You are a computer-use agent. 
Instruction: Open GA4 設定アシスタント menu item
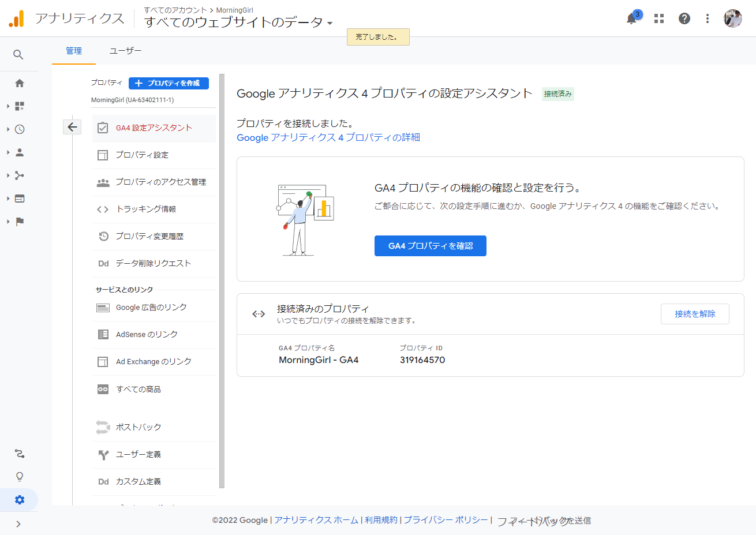[154, 128]
